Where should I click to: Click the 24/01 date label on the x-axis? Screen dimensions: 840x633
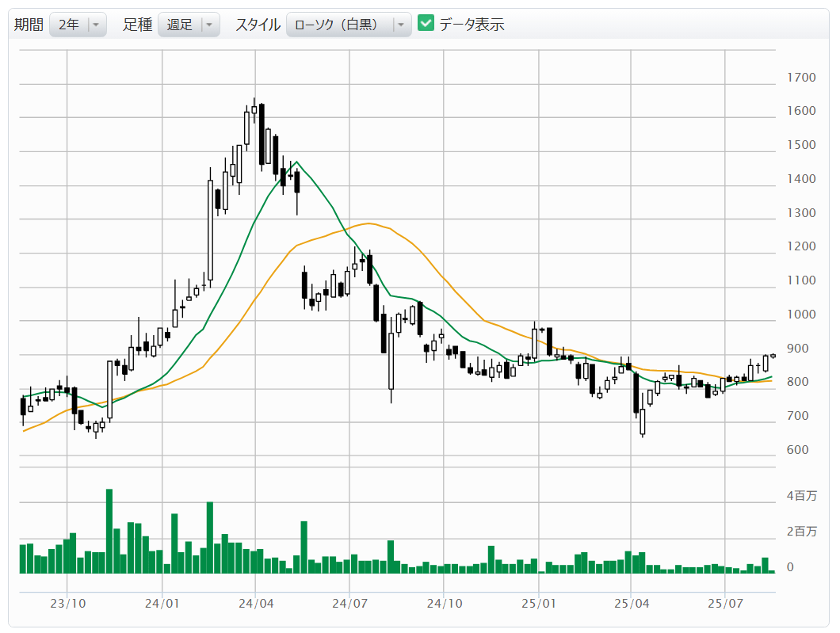162,603
